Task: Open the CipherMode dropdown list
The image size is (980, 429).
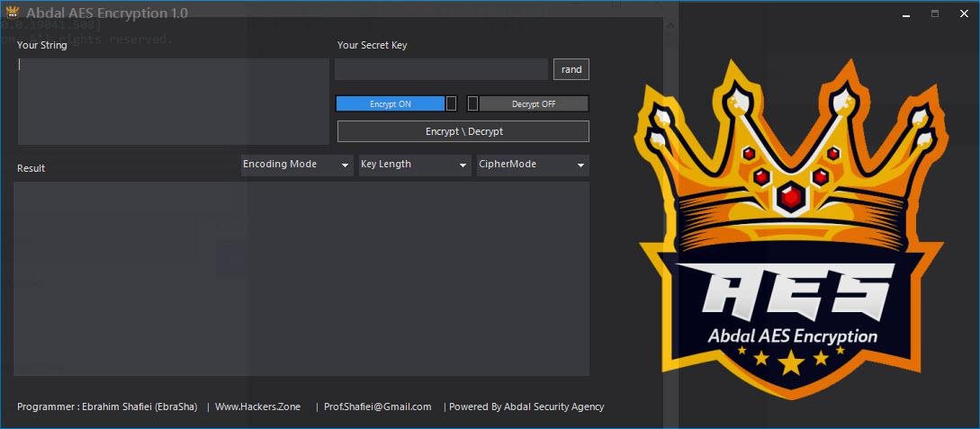Action: (x=533, y=165)
